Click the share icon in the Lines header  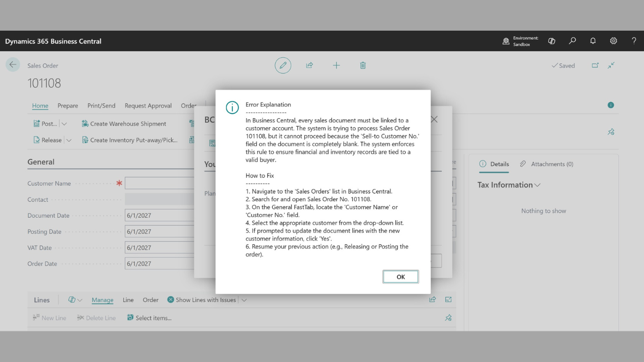(432, 300)
